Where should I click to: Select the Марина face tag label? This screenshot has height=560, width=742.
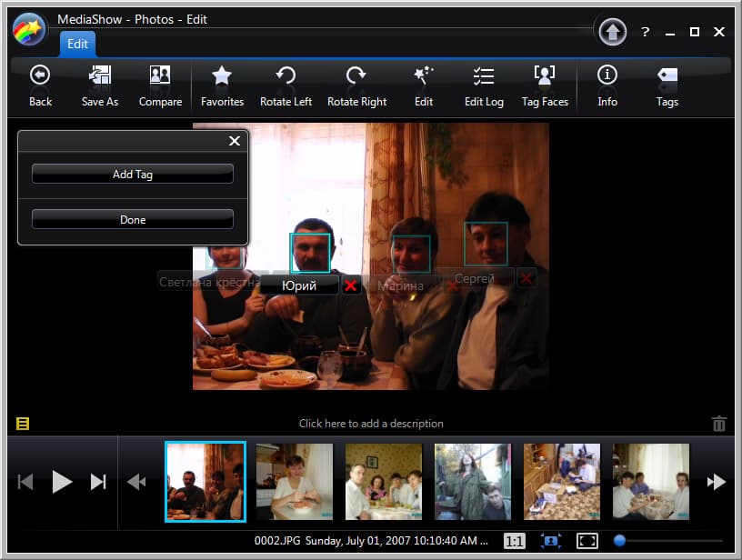point(400,285)
